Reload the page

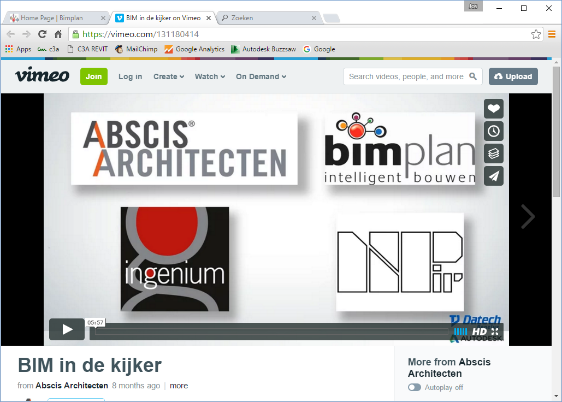42,34
